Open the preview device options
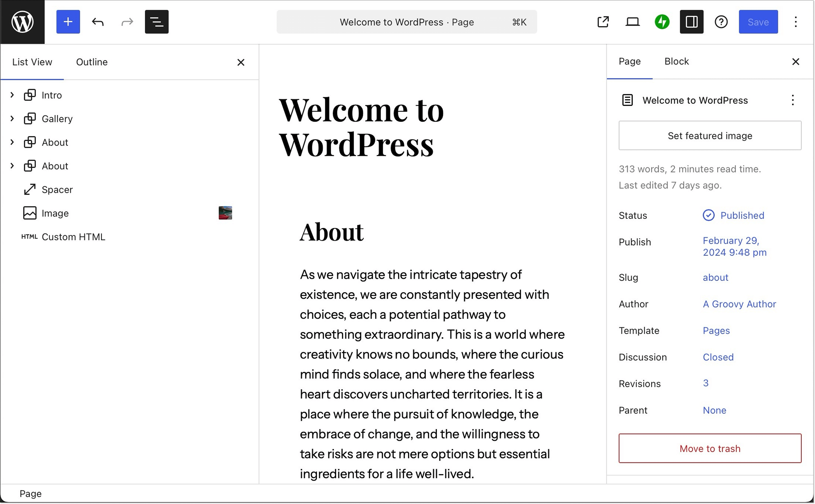The height and width of the screenshot is (504, 815). [632, 22]
